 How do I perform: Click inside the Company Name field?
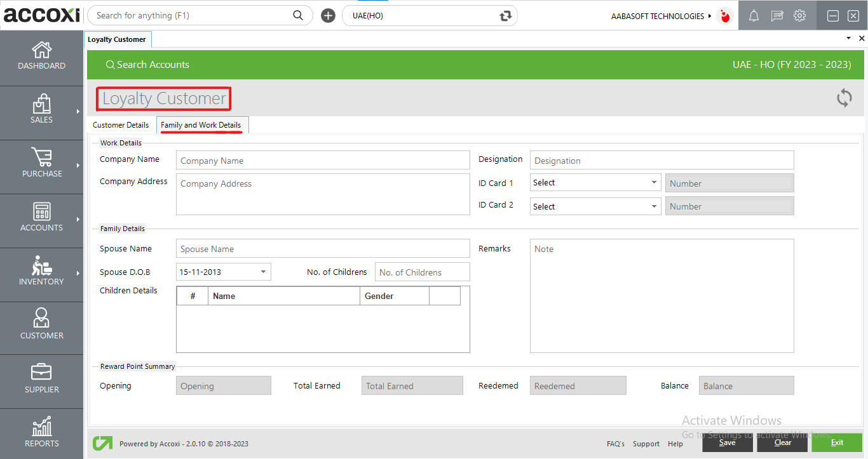pyautogui.click(x=323, y=160)
